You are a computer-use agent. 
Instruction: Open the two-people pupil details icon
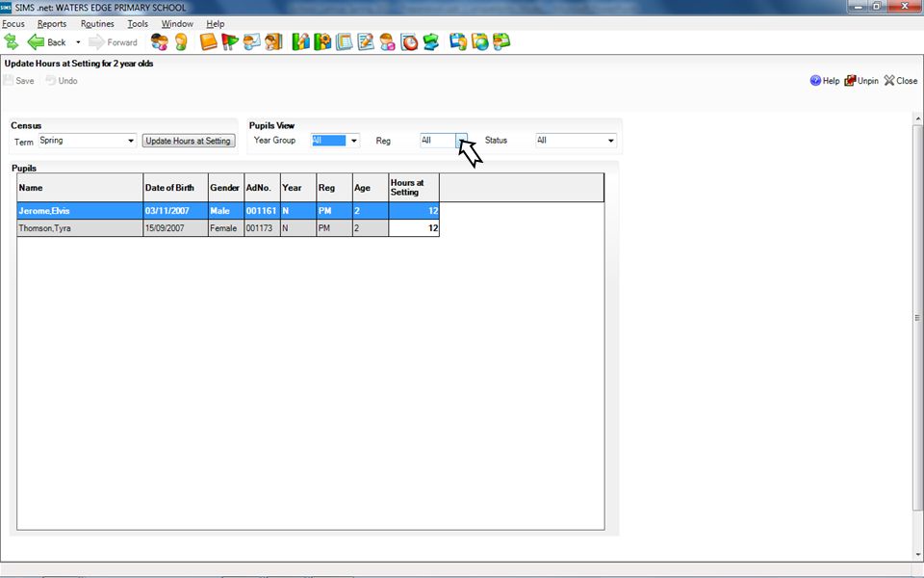click(x=159, y=41)
